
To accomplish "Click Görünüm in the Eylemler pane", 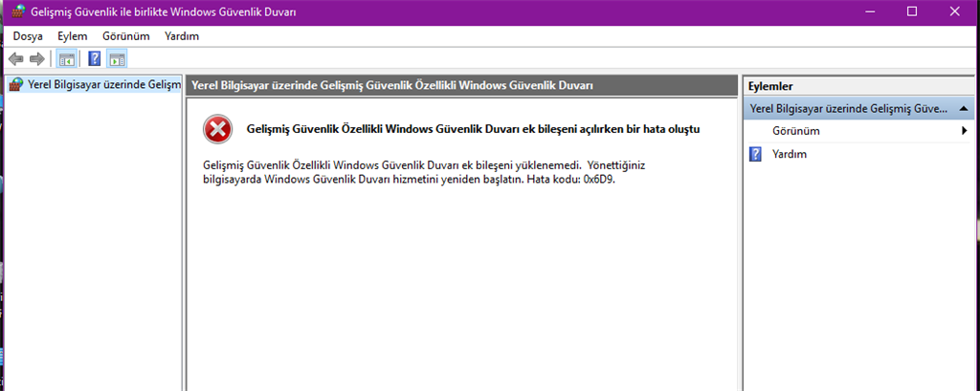I will point(795,131).
